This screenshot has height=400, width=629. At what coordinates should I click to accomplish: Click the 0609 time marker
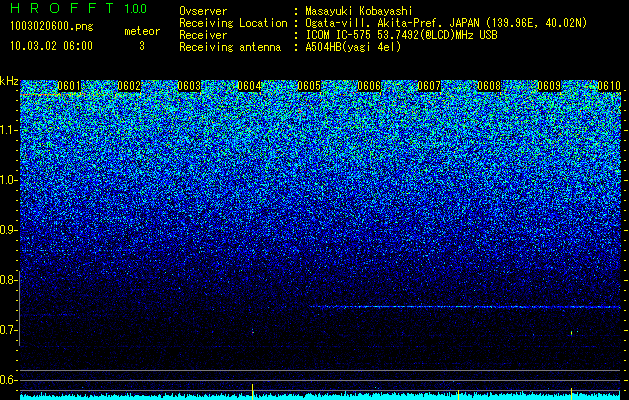point(549,86)
